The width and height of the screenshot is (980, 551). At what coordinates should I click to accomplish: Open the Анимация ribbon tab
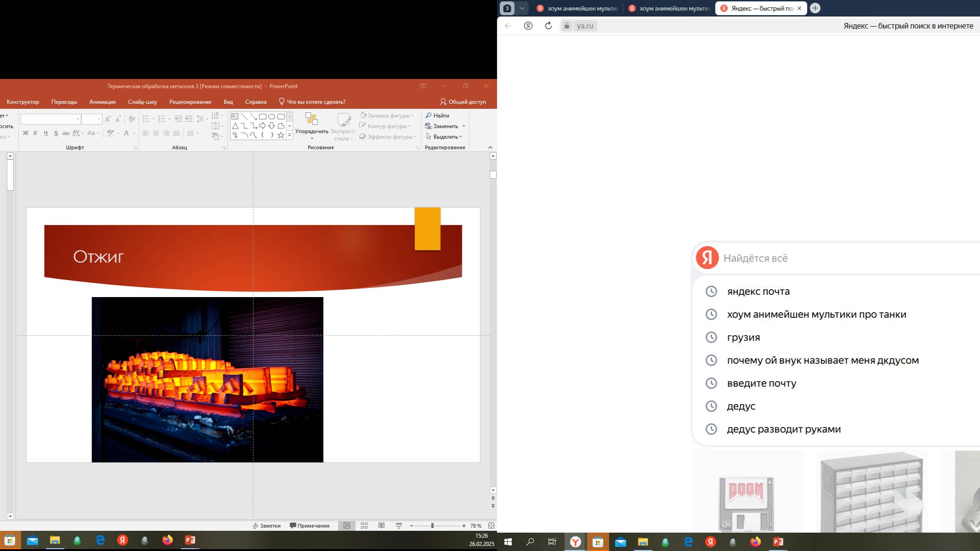[102, 102]
